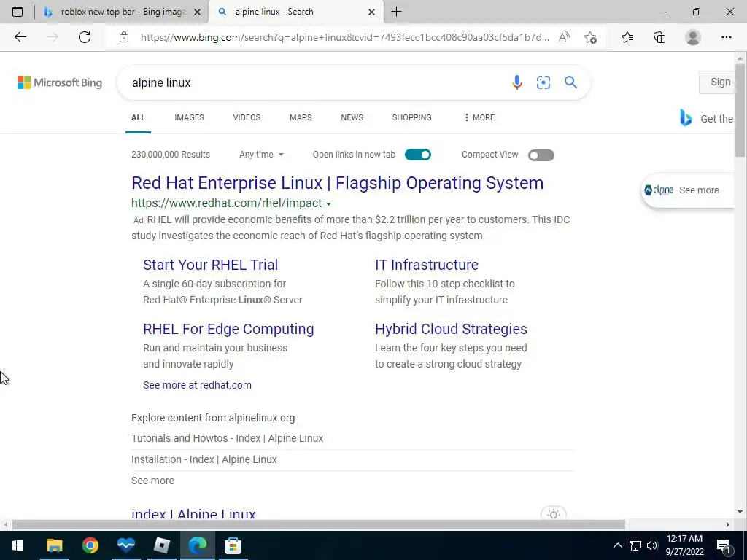Click the Microsoft Bing logo

(60, 82)
